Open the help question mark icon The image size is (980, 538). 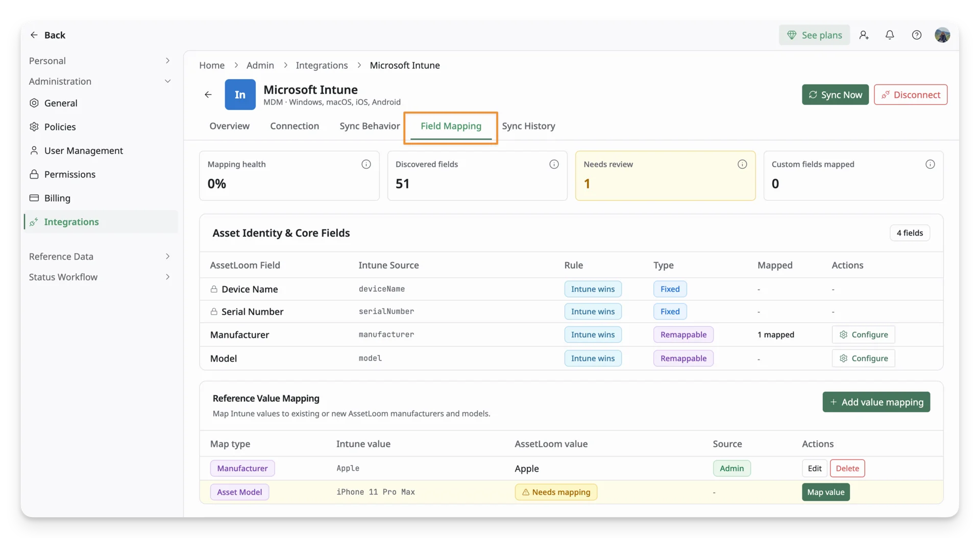(x=917, y=35)
